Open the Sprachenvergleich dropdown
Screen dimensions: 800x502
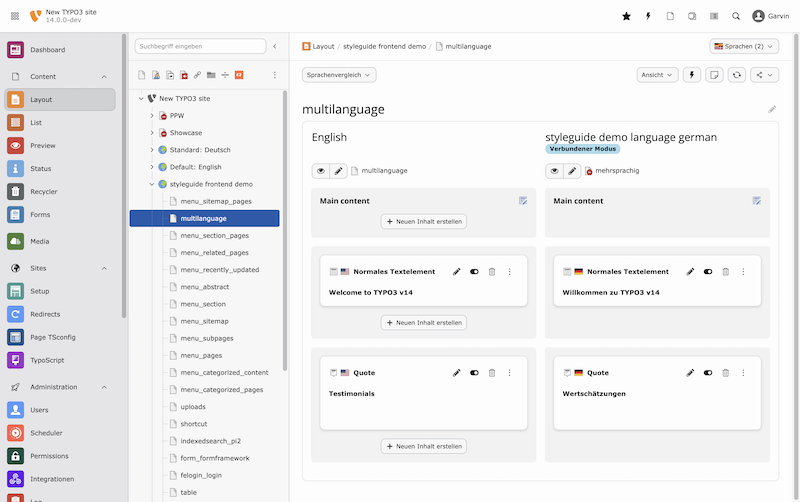click(339, 74)
